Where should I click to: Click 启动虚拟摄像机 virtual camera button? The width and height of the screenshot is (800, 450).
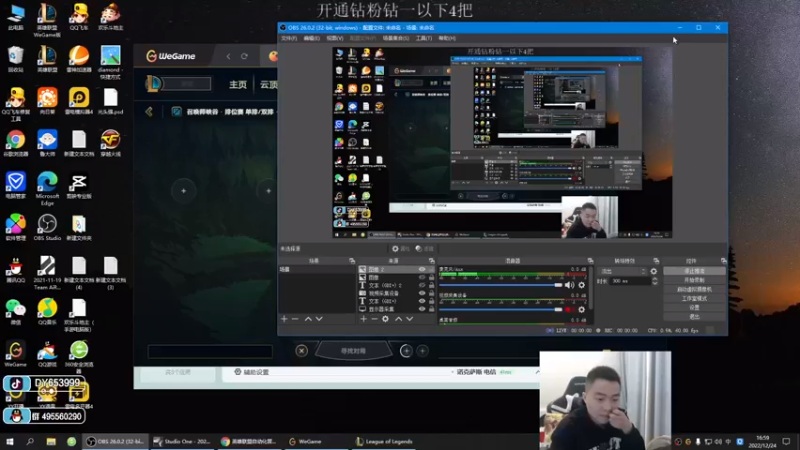[694, 289]
